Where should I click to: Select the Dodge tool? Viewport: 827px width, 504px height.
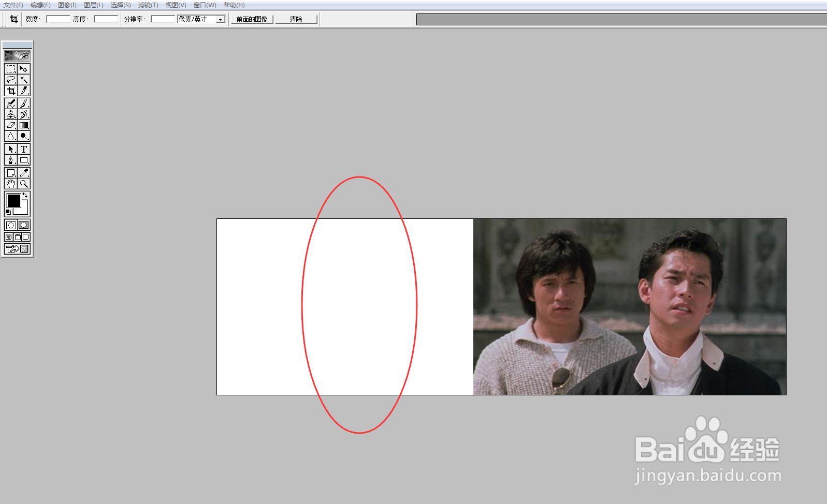click(24, 136)
